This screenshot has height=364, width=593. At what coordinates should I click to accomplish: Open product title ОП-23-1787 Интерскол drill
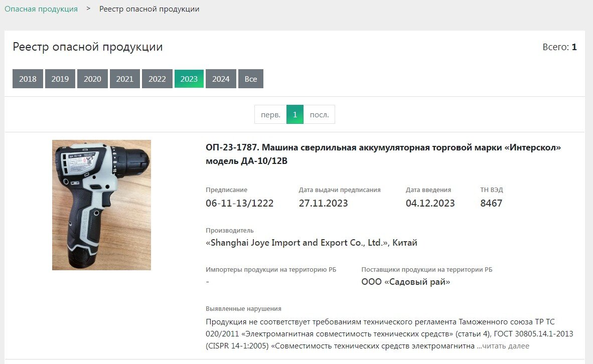pyautogui.click(x=383, y=154)
